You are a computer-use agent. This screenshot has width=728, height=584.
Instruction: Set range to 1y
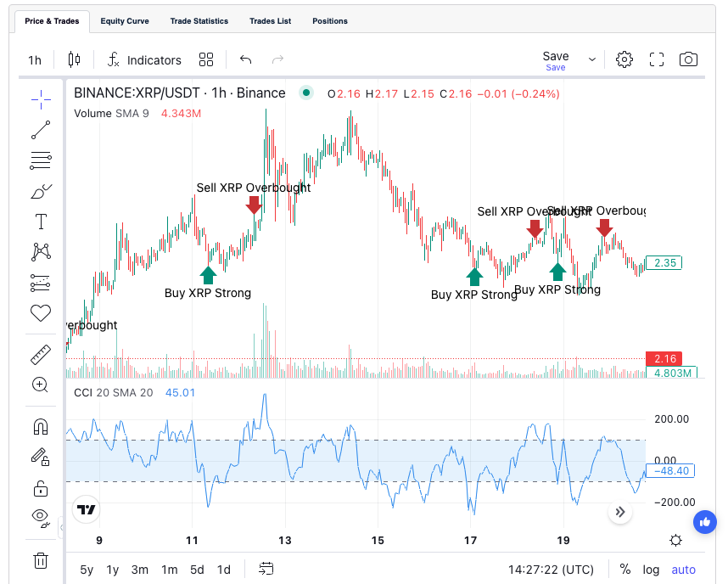click(x=112, y=570)
